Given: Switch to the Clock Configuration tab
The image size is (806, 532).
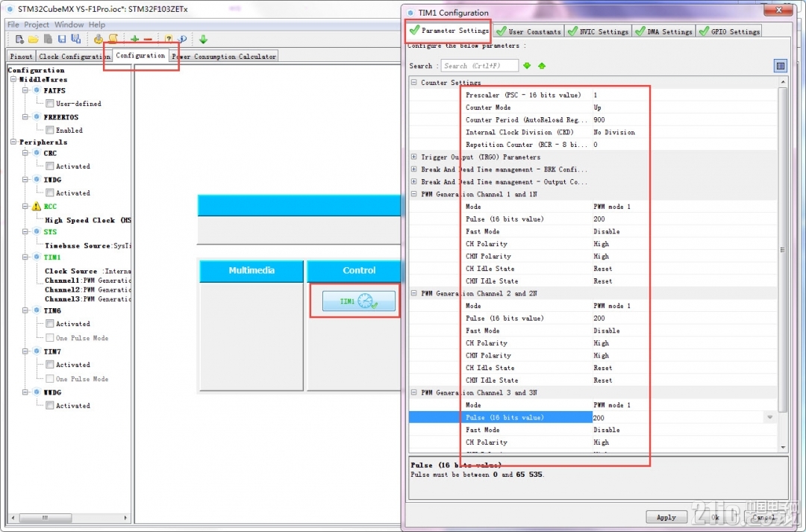Looking at the screenshot, I should [x=74, y=57].
